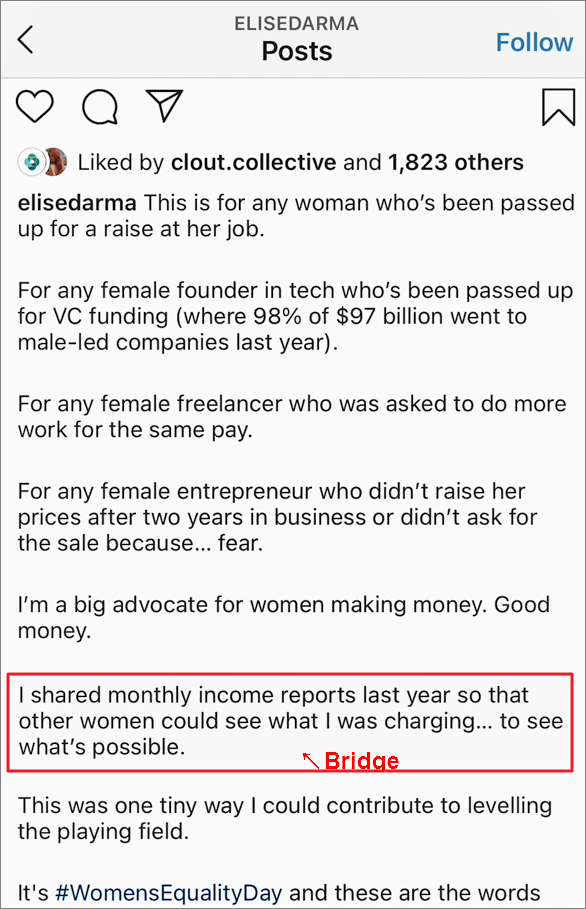Image resolution: width=586 pixels, height=909 pixels.
Task: Tap the ELISEDARMA header title
Action: click(297, 24)
